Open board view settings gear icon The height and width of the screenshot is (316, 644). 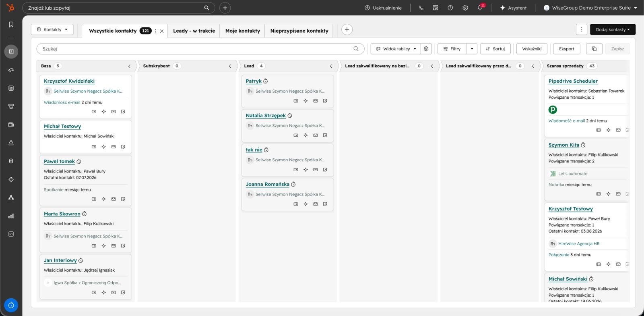[x=426, y=49]
